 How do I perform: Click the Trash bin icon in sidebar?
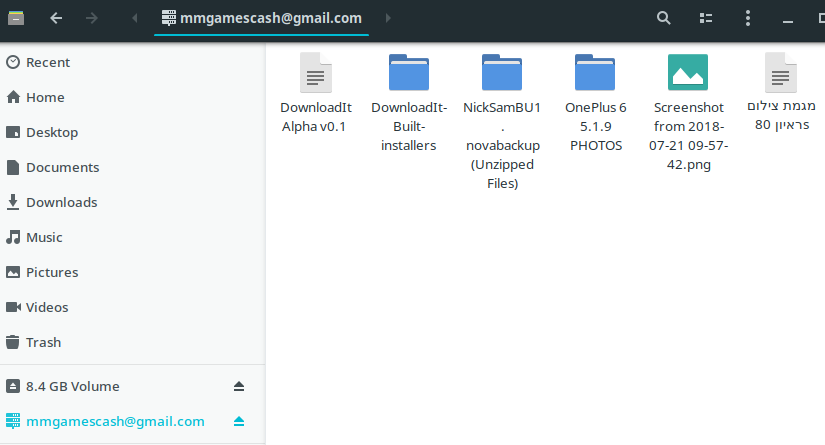pos(13,342)
